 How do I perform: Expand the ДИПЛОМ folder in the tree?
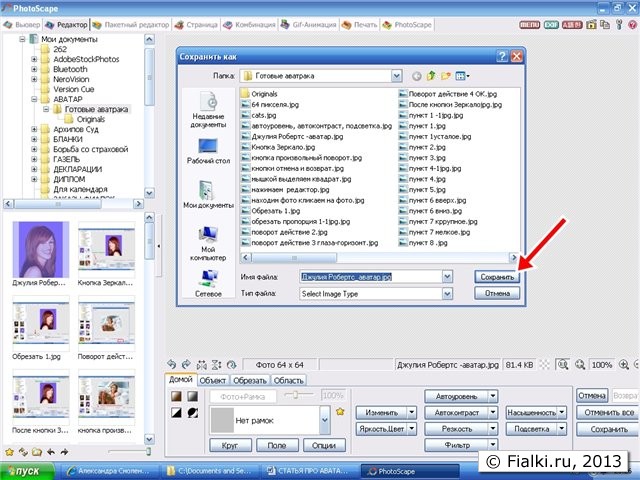[34, 179]
